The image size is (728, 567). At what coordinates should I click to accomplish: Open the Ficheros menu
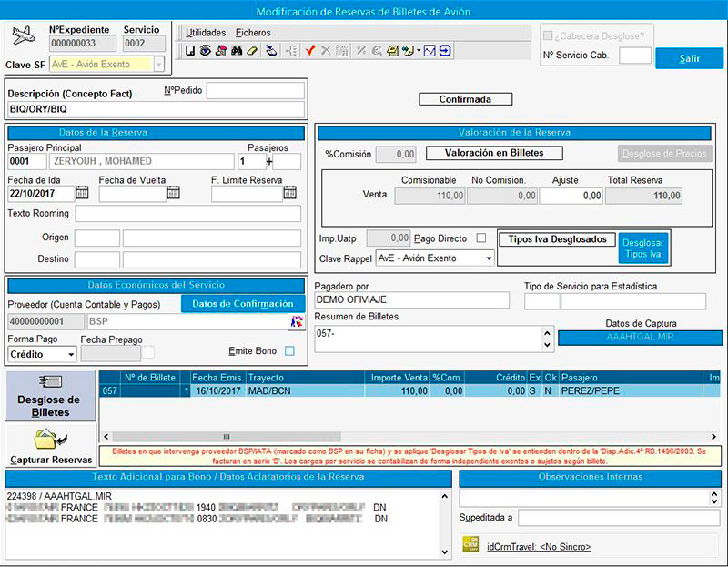click(253, 33)
